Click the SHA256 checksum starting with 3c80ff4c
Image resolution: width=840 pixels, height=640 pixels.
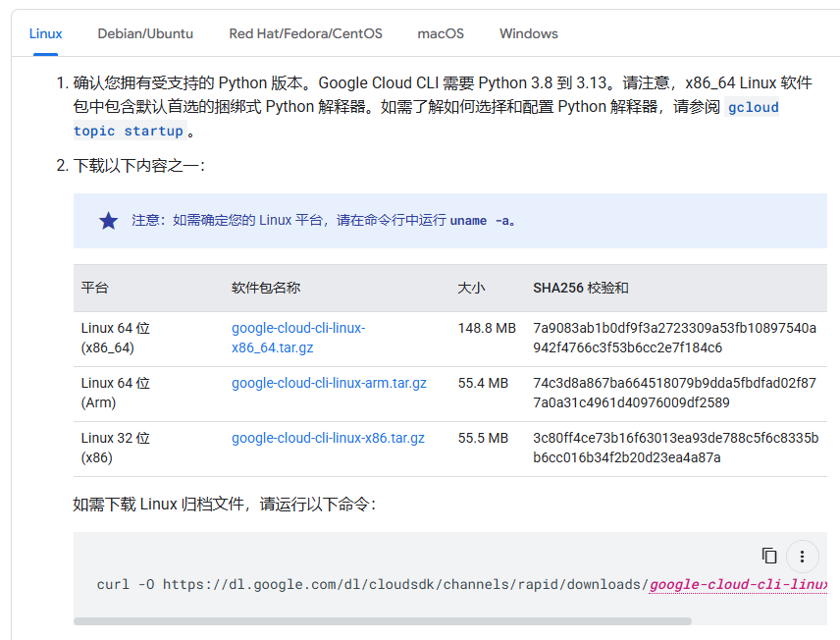pos(675,448)
